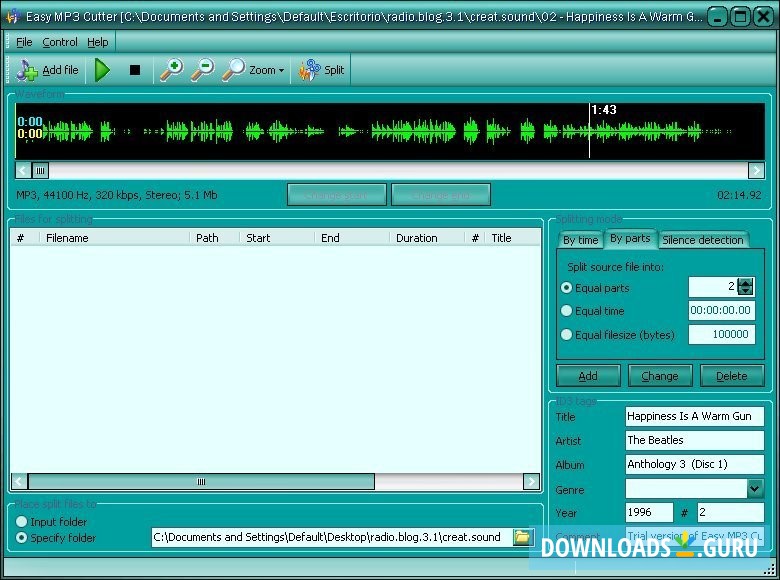Open the output folder browse icon
Screen dimensions: 780x580
[x=522, y=537]
